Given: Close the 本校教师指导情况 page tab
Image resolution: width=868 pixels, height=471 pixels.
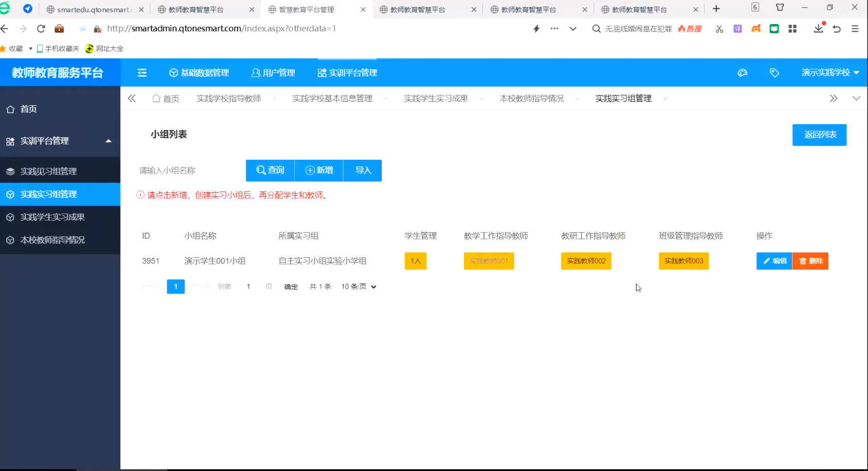Looking at the screenshot, I should pos(577,99).
